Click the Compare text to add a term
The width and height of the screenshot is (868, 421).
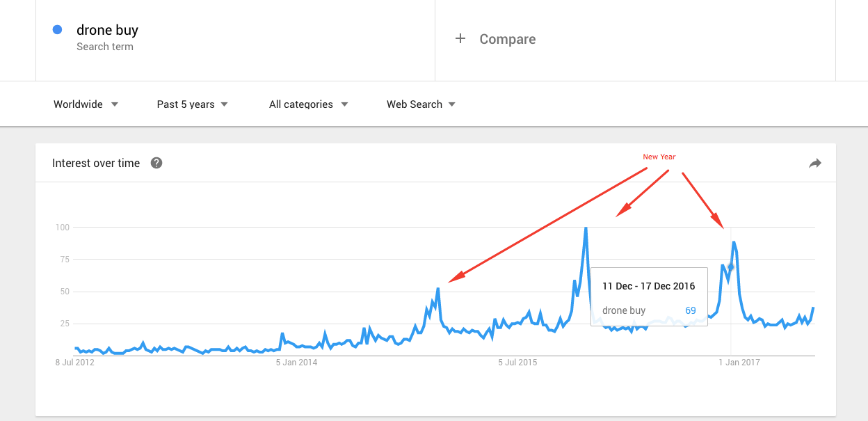[507, 39]
